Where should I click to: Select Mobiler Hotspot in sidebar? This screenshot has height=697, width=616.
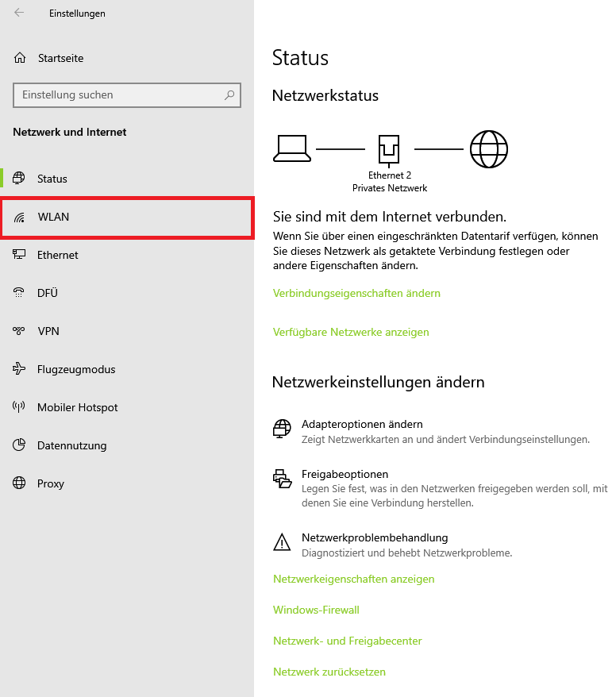[x=77, y=407]
